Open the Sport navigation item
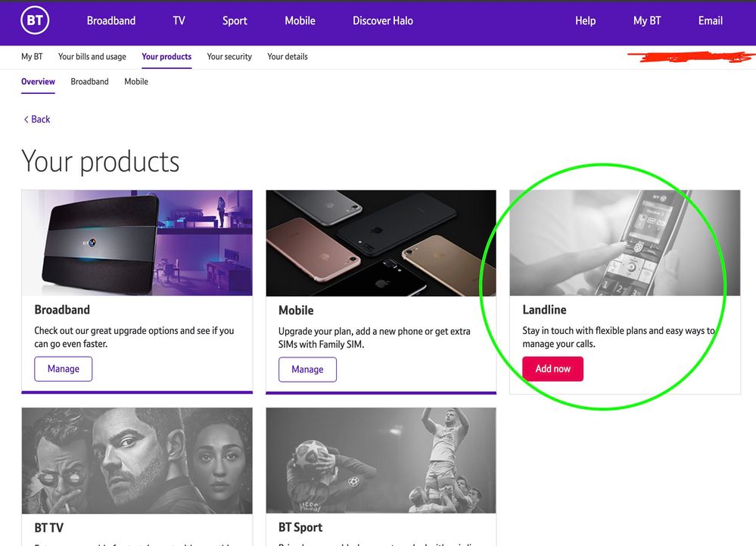This screenshot has height=546, width=756. click(235, 21)
